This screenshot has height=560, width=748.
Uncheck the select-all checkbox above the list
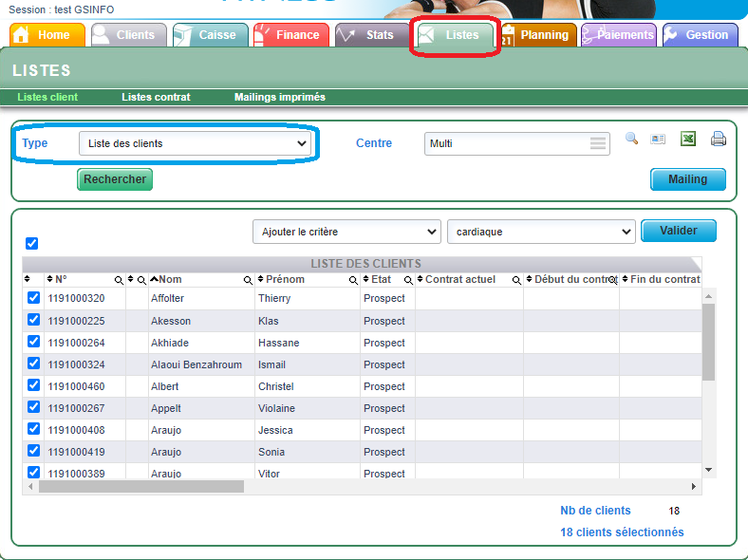32,243
